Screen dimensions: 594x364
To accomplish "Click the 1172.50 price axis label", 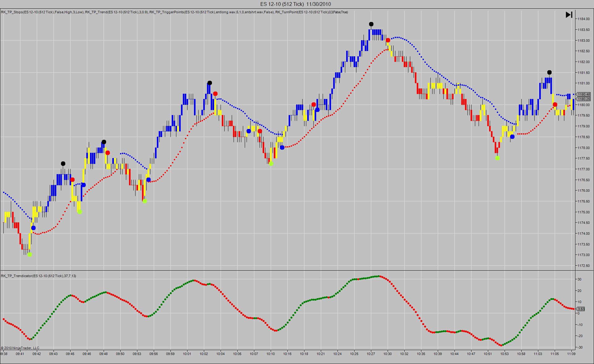I will click(x=583, y=266).
